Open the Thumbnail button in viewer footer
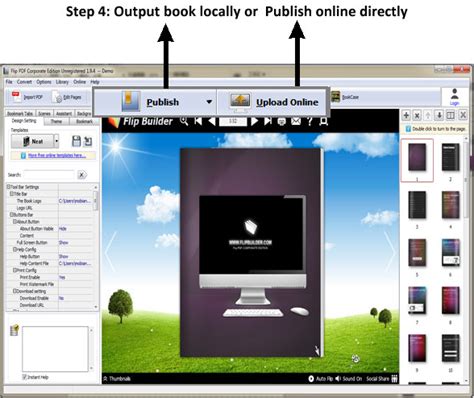474x398 pixels. click(117, 379)
